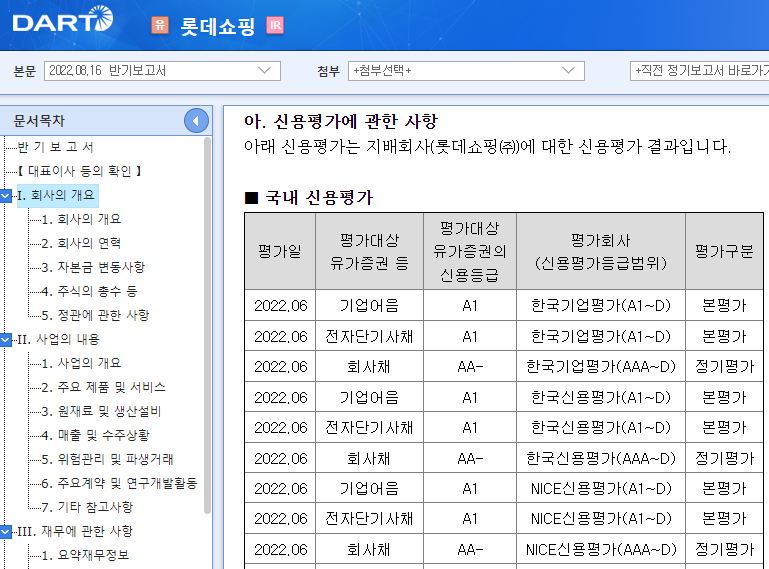
Task: Open 5. 정관에 관한 사항 subsection
Action: click(x=95, y=315)
